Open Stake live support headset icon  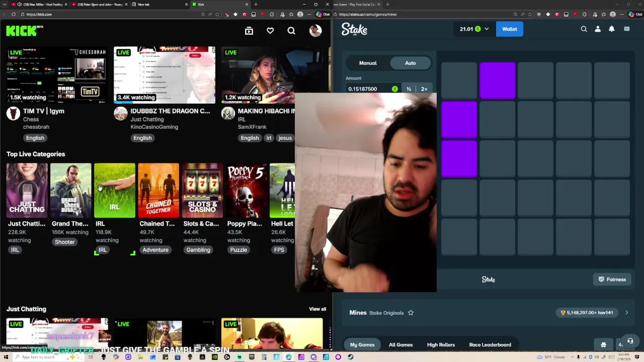click(x=630, y=341)
